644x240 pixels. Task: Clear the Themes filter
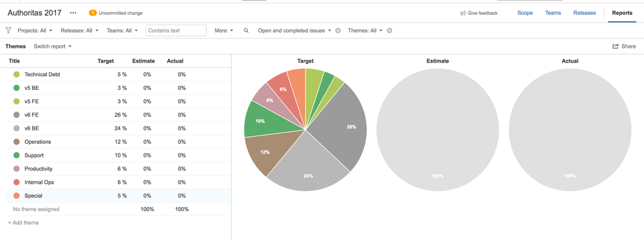coord(389,30)
